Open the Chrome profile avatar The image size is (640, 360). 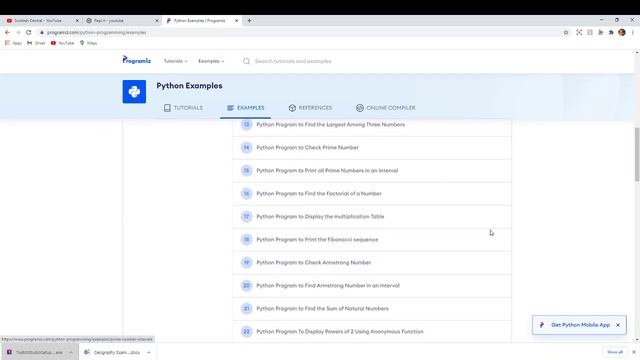622,32
